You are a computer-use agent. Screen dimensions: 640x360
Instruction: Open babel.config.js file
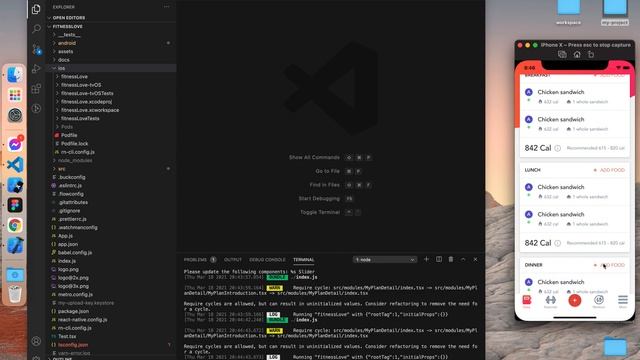[x=75, y=253]
